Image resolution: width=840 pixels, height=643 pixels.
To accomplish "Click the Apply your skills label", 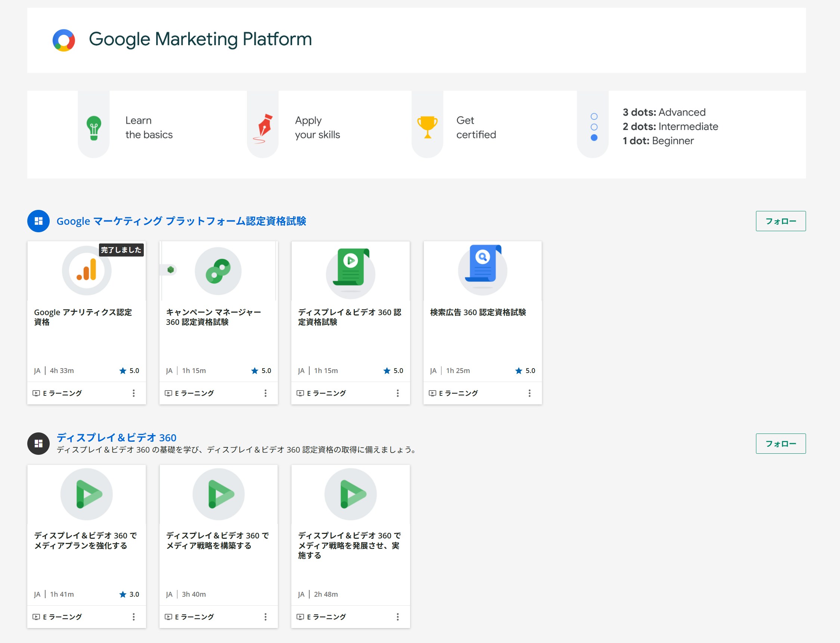I will (x=317, y=127).
